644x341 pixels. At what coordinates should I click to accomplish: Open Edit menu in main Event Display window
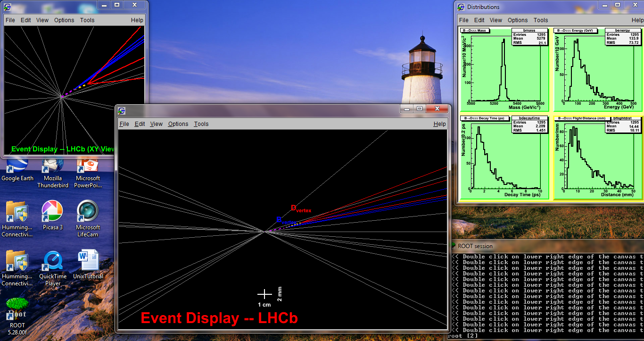point(140,124)
